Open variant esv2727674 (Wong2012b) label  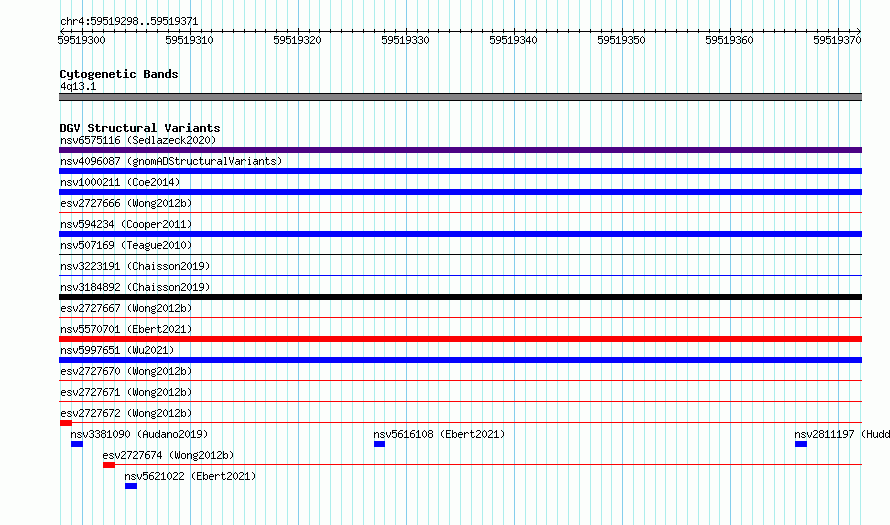point(168,455)
